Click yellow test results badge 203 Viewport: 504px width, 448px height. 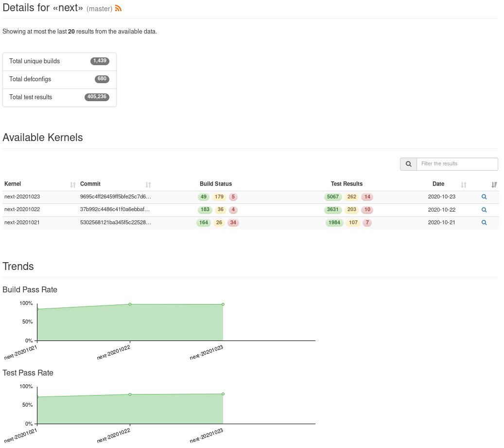[x=352, y=210]
